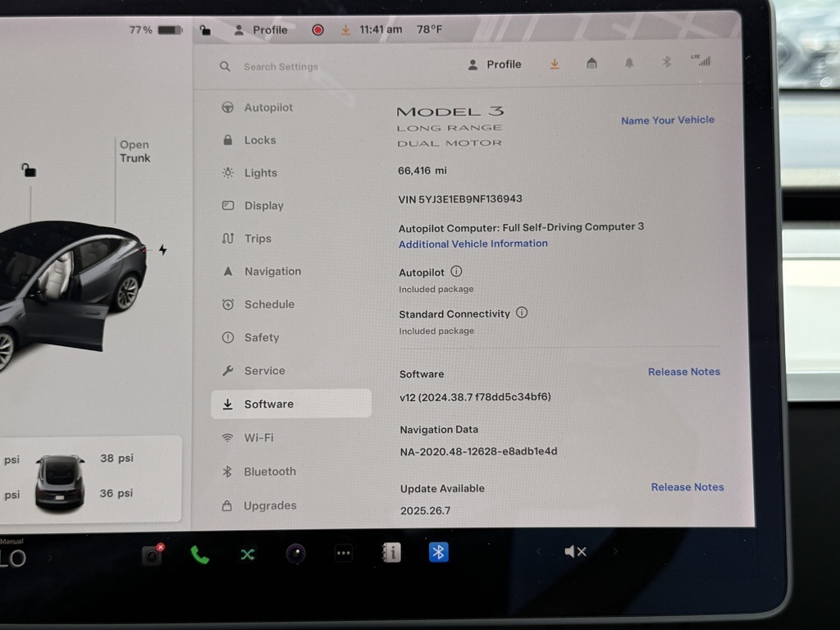Tap the red Sentry record icon
The width and height of the screenshot is (840, 630).
[x=317, y=30]
